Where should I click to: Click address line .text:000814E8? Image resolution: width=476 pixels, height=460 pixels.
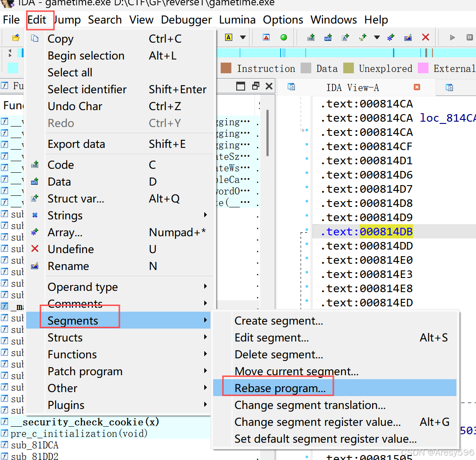pyautogui.click(x=367, y=289)
